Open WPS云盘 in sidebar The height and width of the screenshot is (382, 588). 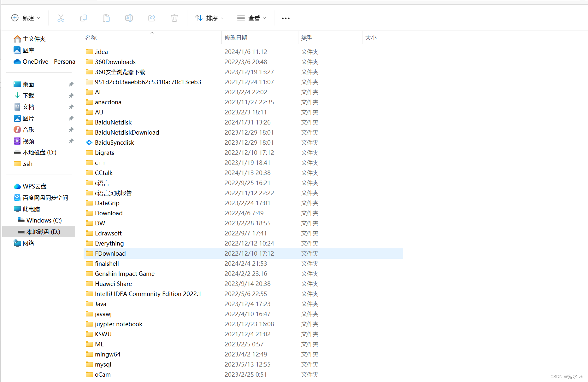30,186
